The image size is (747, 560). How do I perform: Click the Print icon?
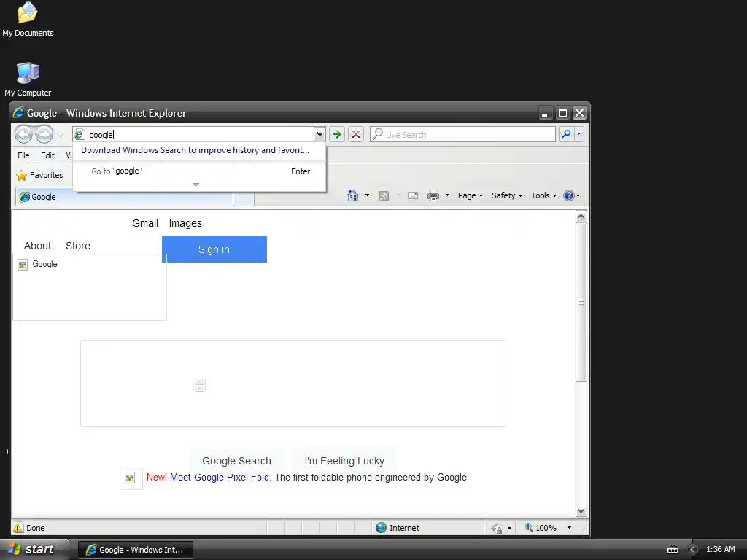[433, 195]
